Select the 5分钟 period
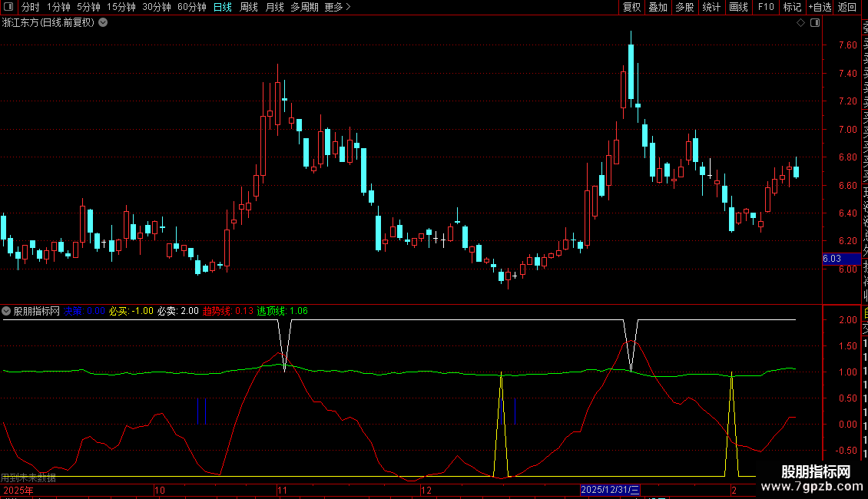Image resolution: width=868 pixels, height=499 pixels. (88, 7)
